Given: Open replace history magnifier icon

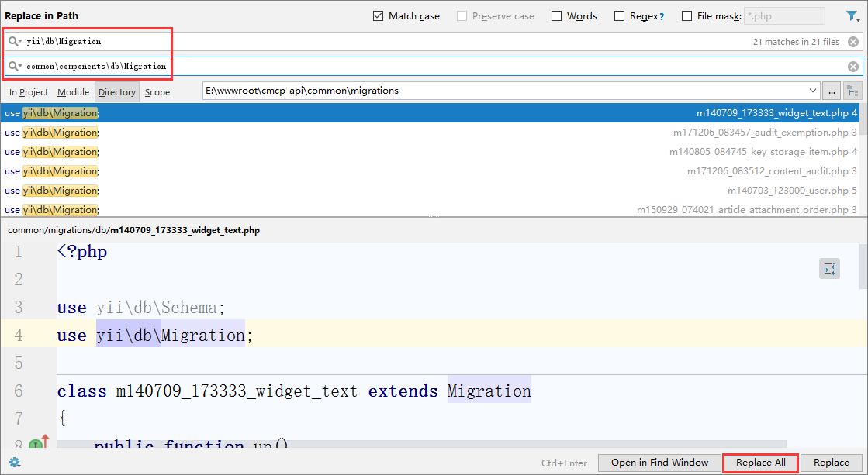Looking at the screenshot, I should coord(15,67).
